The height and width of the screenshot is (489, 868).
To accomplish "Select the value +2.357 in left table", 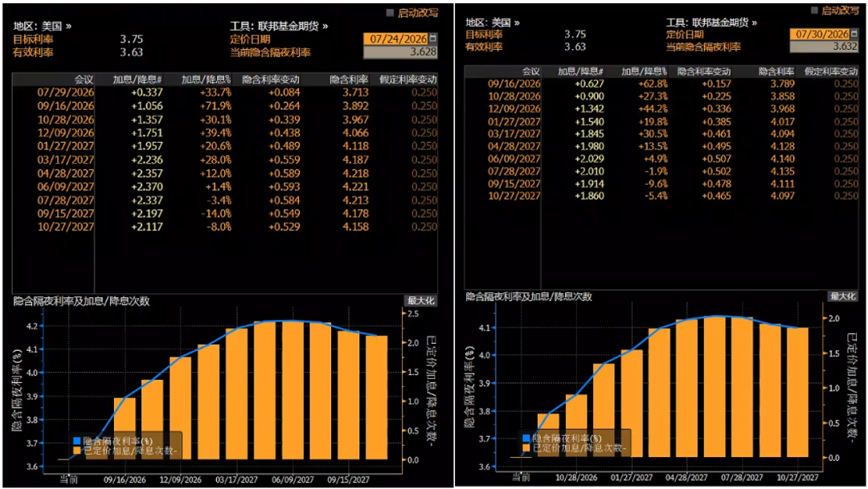I will 147,173.
